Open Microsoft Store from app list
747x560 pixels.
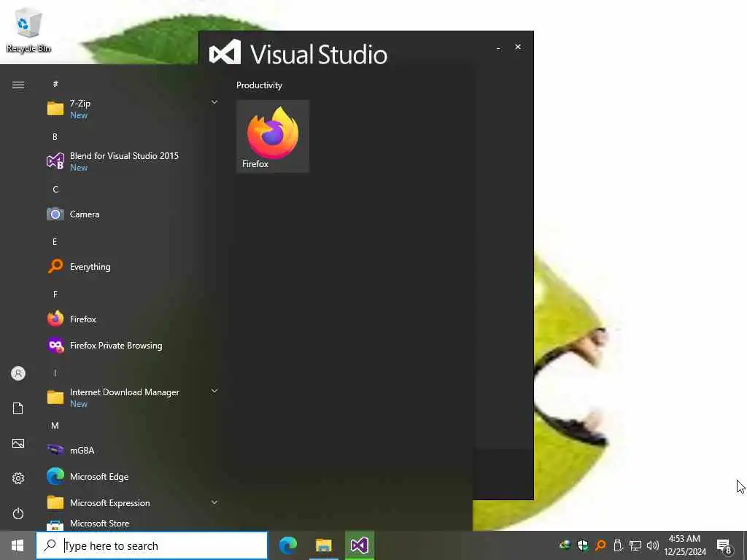click(x=132, y=524)
